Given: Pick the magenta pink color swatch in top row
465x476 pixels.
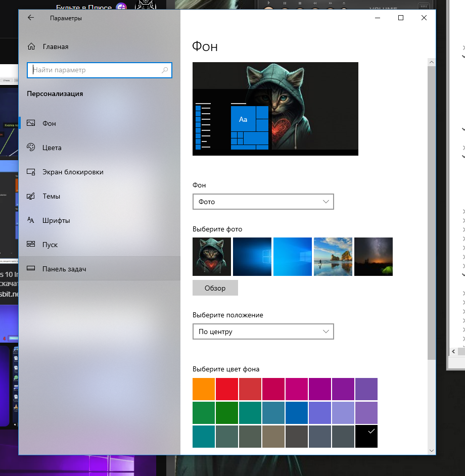Looking at the screenshot, I should [x=297, y=389].
